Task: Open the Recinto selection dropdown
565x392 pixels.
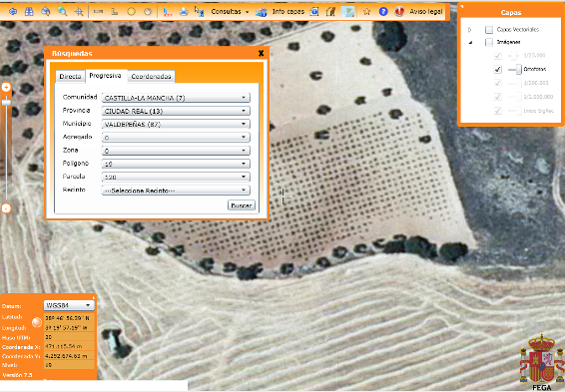Action: (176, 191)
